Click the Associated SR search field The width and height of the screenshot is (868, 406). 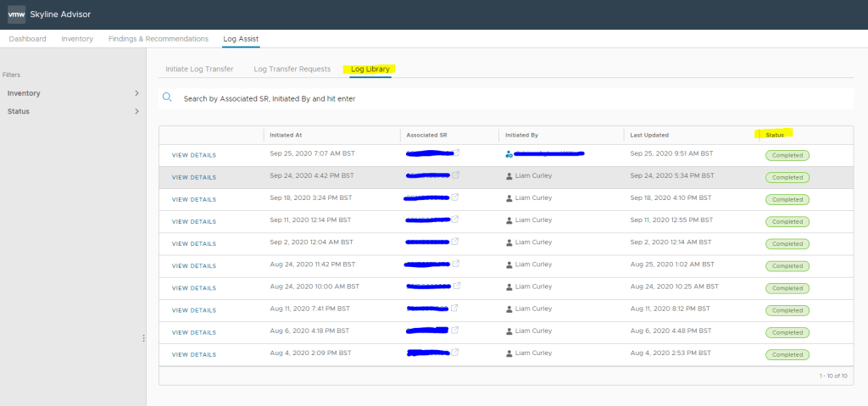point(509,98)
